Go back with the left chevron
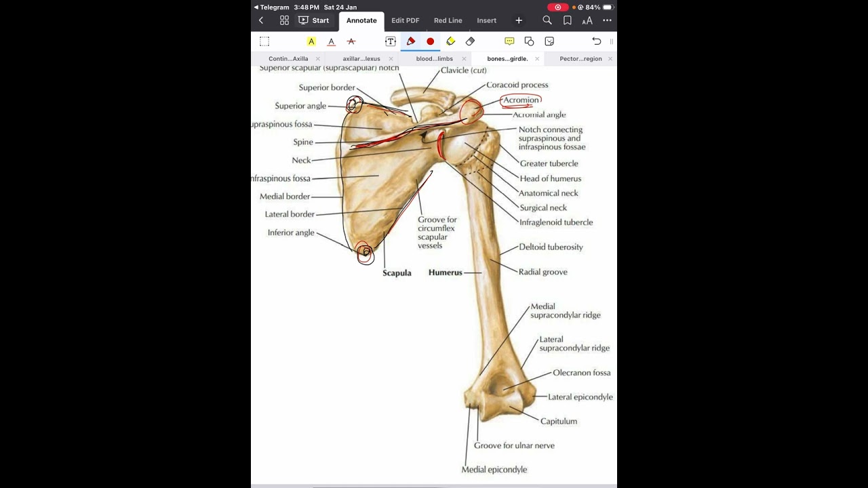Screen dimensions: 868x488 (x=261, y=20)
